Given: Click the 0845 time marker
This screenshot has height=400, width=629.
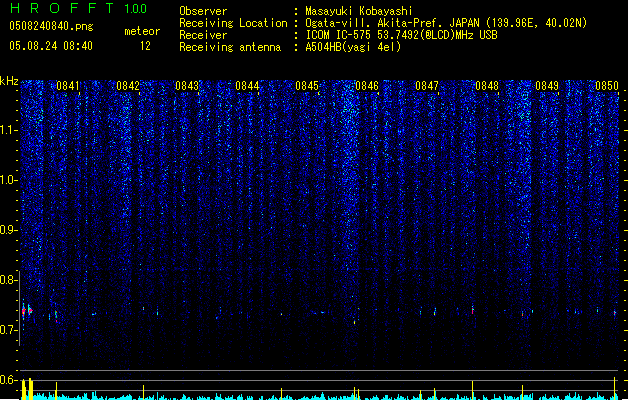Looking at the screenshot, I should pos(307,86).
